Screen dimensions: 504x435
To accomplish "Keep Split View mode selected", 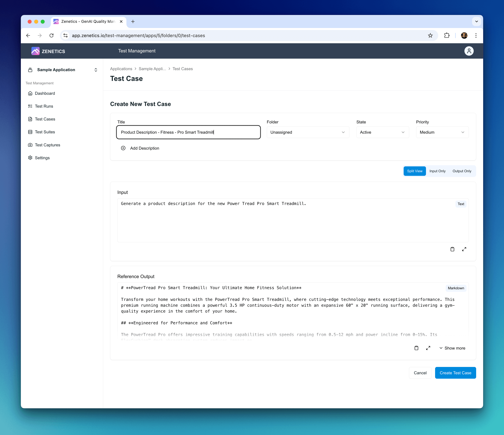I will point(414,171).
